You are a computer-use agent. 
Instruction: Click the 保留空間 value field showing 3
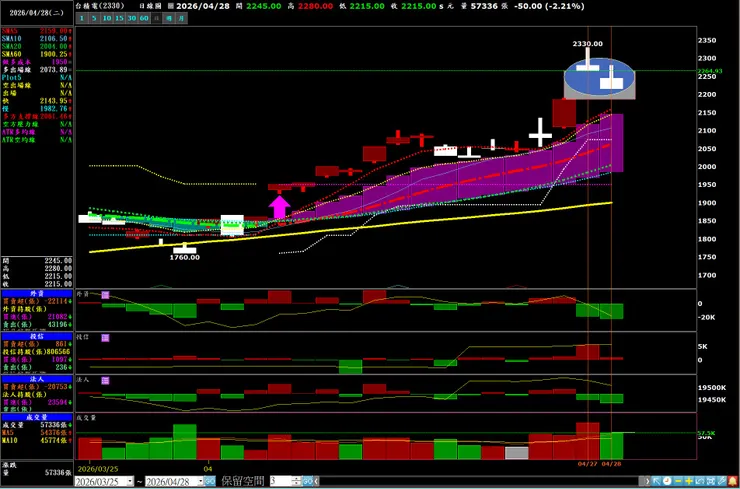tap(280, 481)
